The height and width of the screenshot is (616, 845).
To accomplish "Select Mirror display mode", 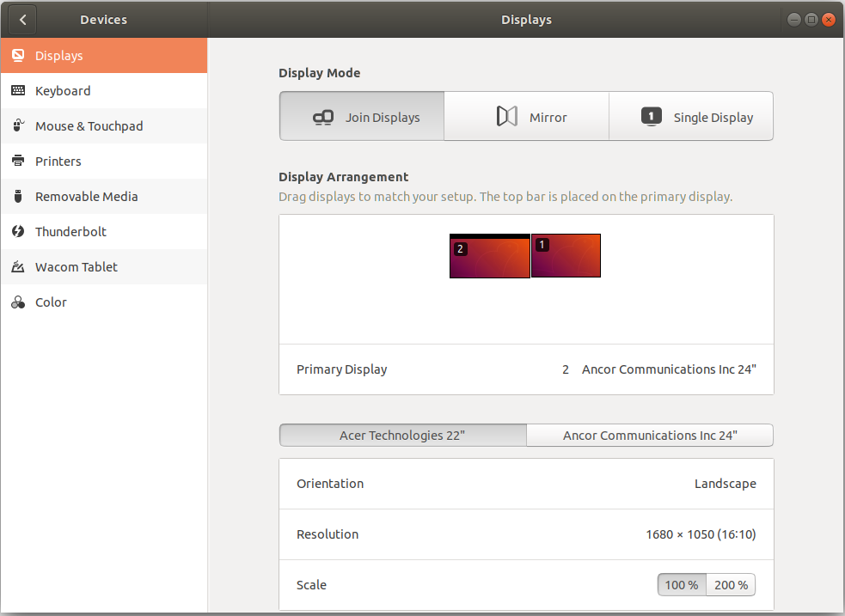I will pyautogui.click(x=526, y=116).
